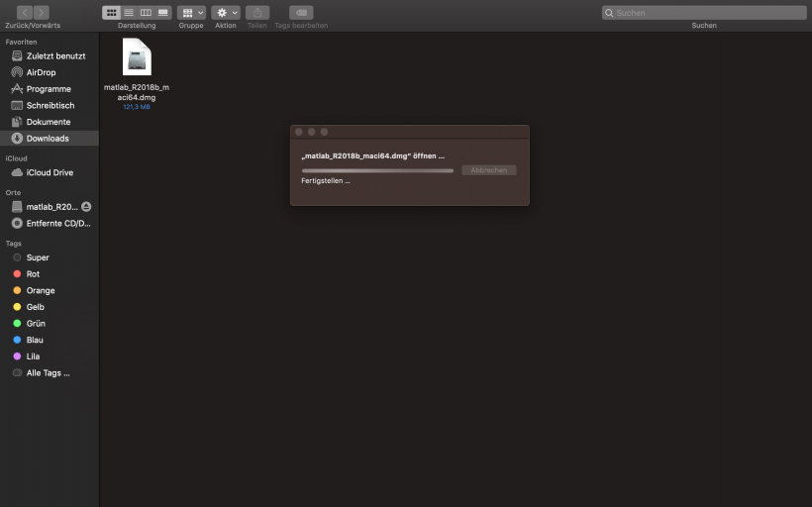Click the Tags bearbeiten toolbar icon
Viewport: 812px width, 507px height.
tap(301, 12)
